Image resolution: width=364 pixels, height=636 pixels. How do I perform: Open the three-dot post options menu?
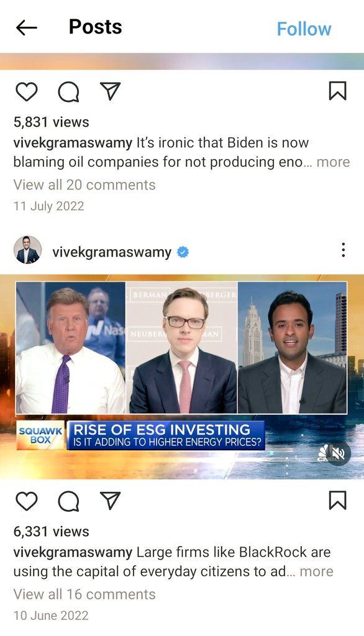click(344, 250)
